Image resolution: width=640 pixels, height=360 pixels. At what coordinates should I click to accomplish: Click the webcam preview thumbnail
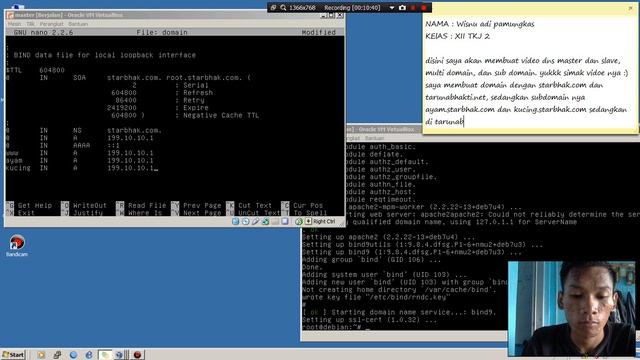click(x=571, y=309)
